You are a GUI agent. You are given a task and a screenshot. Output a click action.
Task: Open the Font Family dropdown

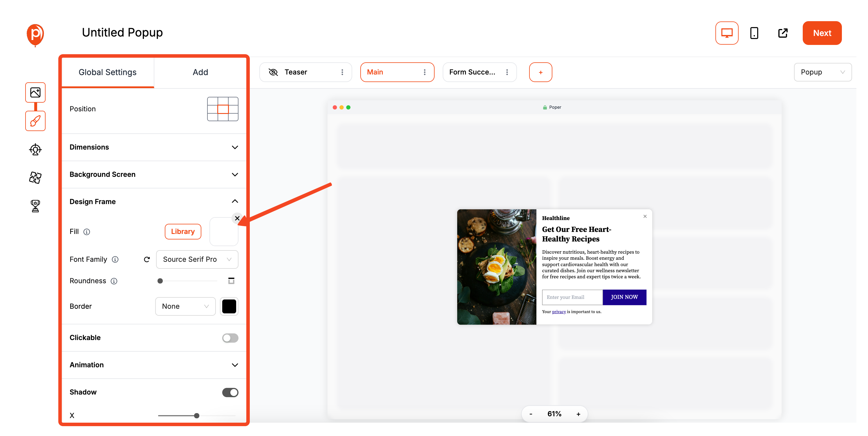(197, 259)
